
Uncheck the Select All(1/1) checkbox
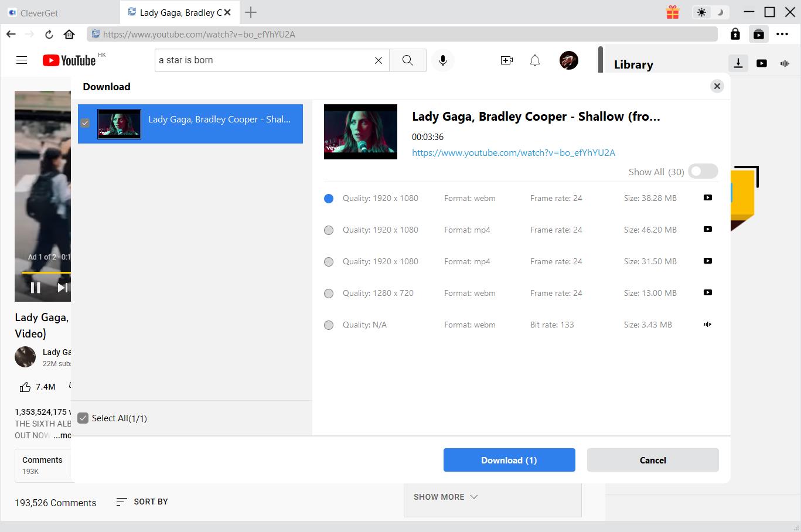[x=83, y=418]
